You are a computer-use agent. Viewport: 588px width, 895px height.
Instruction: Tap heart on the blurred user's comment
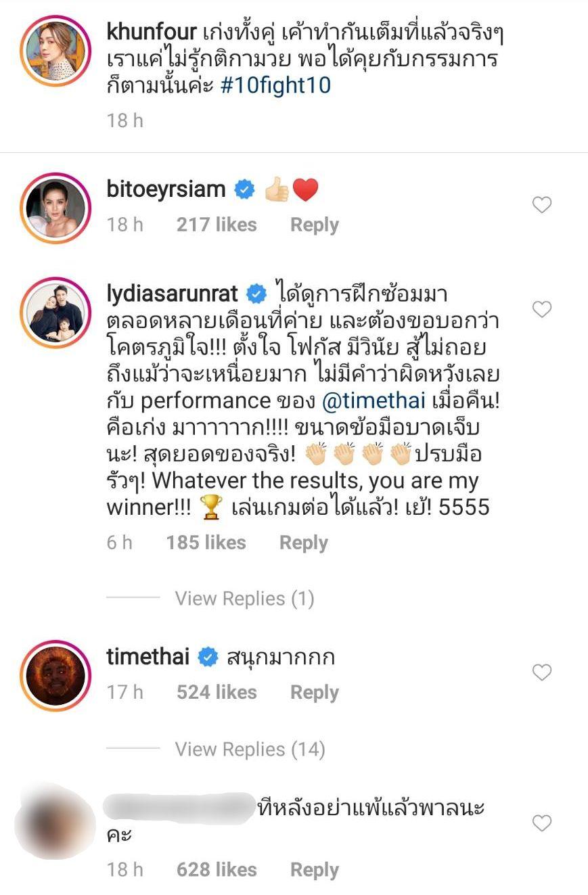pyautogui.click(x=542, y=823)
